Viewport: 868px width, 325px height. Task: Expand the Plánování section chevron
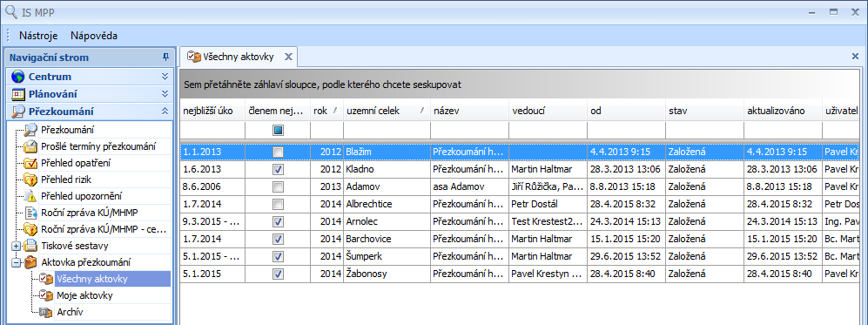click(x=165, y=93)
